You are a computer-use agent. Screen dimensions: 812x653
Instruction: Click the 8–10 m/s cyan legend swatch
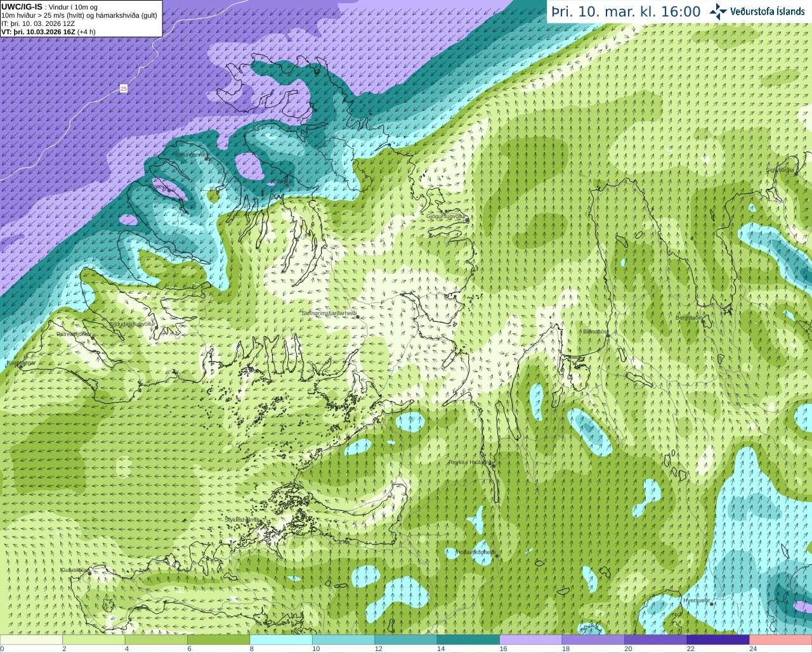(x=281, y=640)
